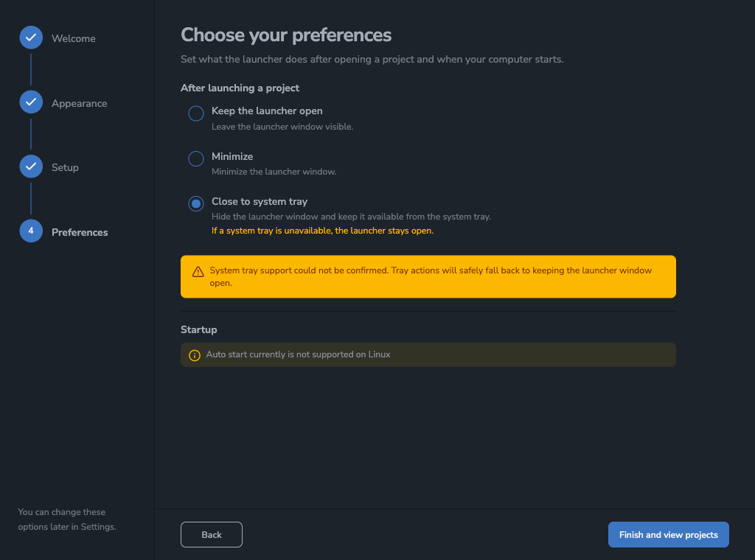Screen dimensions: 755x560
Task: Click the Auto start not supported notice
Action: point(428,354)
